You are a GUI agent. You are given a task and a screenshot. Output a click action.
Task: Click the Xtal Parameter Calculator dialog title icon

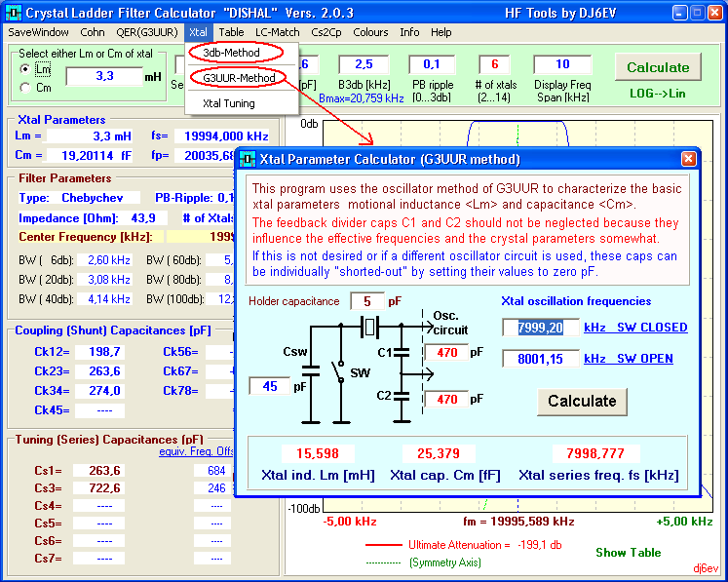pyautogui.click(x=247, y=159)
